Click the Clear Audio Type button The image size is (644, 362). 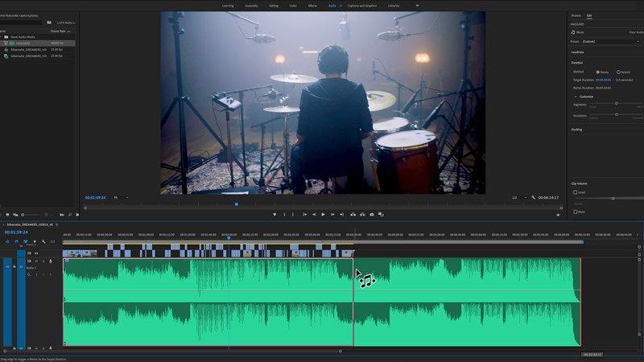[x=634, y=32]
